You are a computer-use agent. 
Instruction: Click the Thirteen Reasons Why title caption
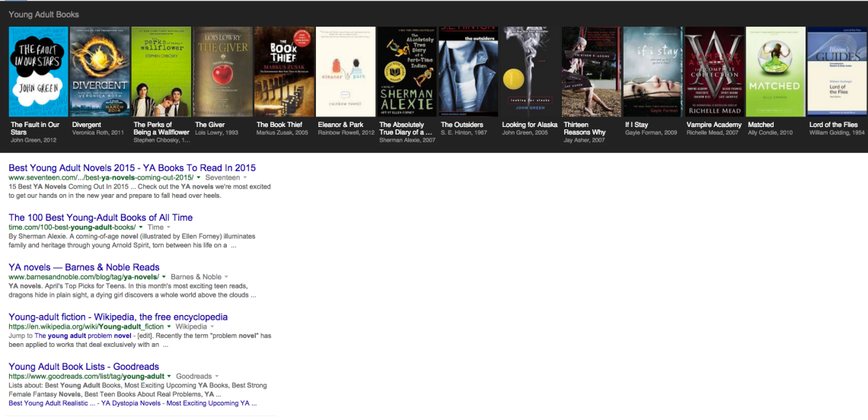585,129
